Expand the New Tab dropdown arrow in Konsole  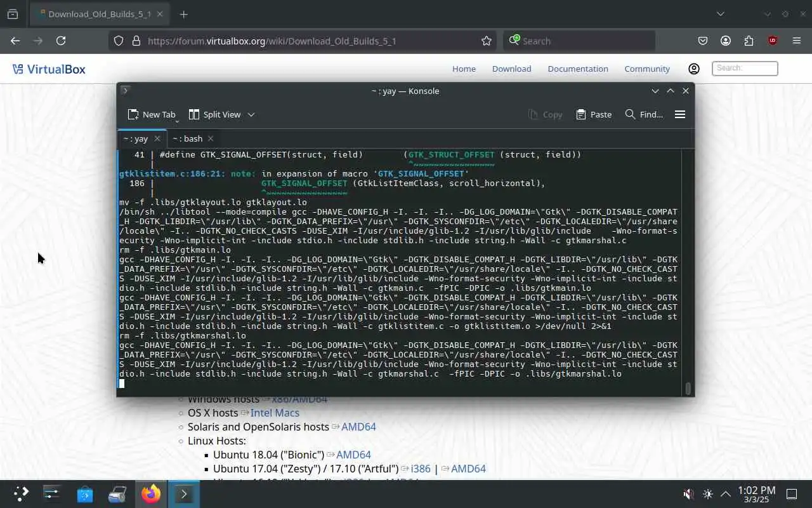(177, 121)
